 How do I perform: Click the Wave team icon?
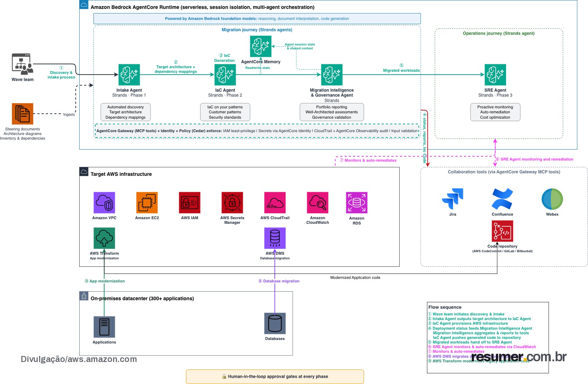22,64
